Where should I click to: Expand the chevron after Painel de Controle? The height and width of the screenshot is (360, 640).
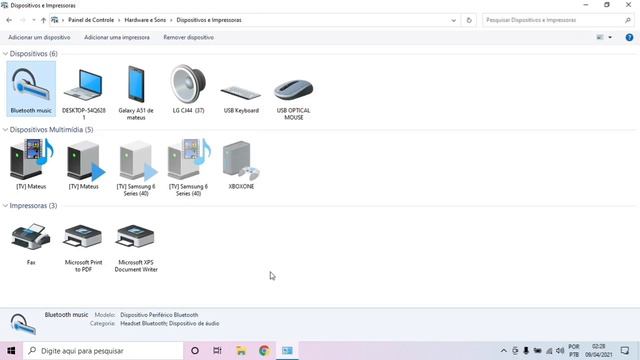pos(119,20)
